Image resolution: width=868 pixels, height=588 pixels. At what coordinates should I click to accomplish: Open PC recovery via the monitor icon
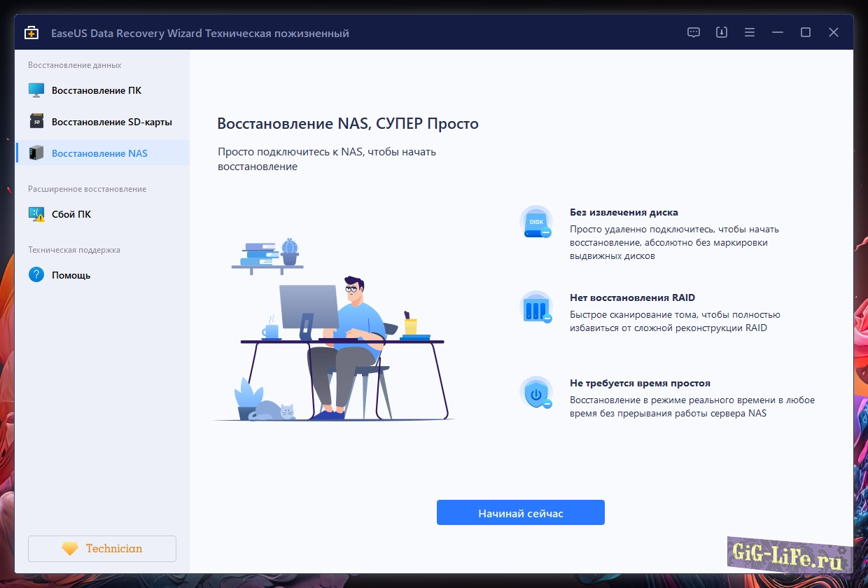tap(36, 90)
